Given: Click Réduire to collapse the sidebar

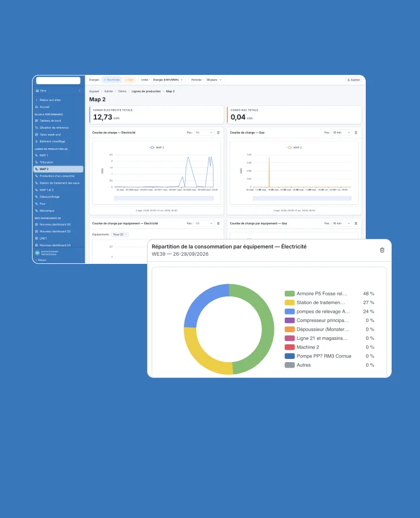Looking at the screenshot, I should [x=41, y=260].
